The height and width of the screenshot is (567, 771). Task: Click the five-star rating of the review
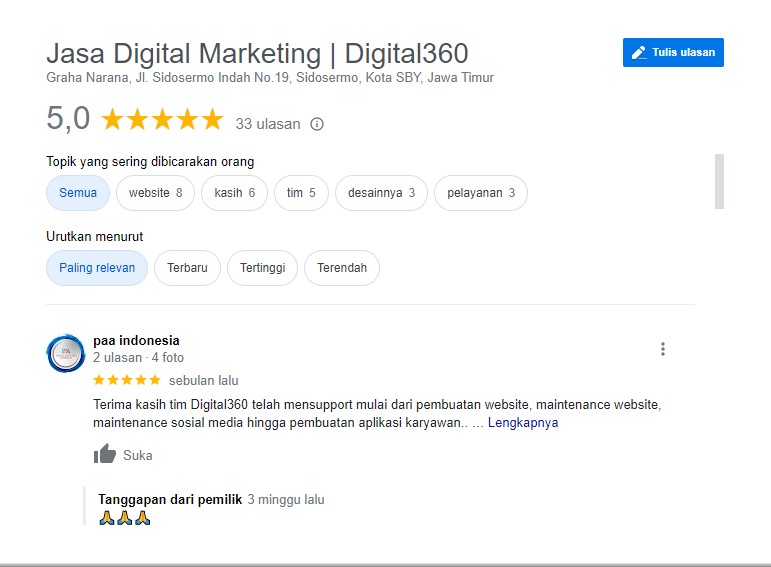(126, 380)
